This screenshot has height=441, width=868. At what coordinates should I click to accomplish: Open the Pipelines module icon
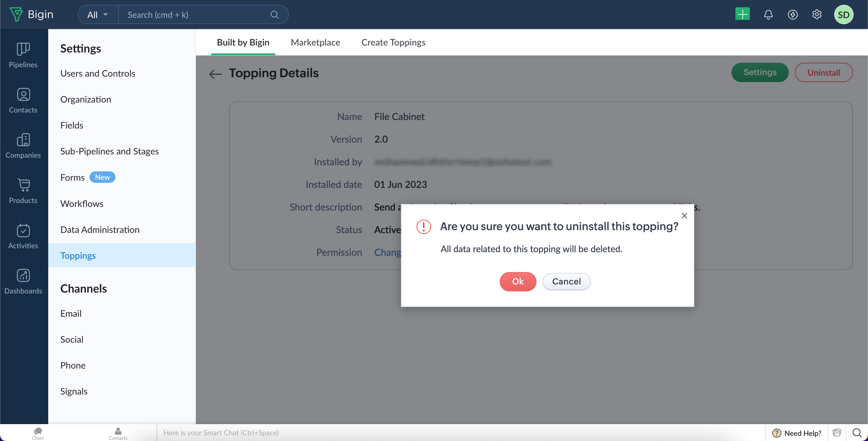[x=23, y=49]
